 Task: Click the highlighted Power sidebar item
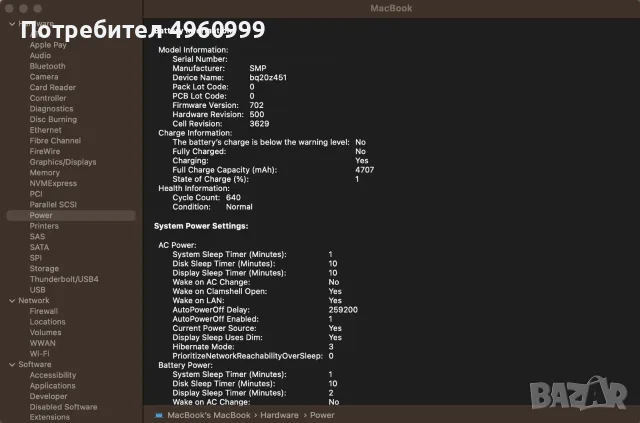coord(71,215)
